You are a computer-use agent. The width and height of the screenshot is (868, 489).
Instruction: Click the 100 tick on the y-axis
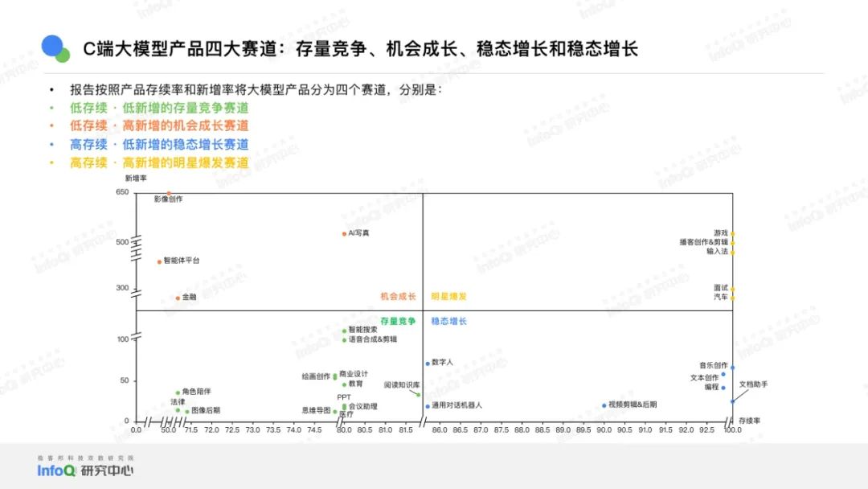(x=123, y=339)
